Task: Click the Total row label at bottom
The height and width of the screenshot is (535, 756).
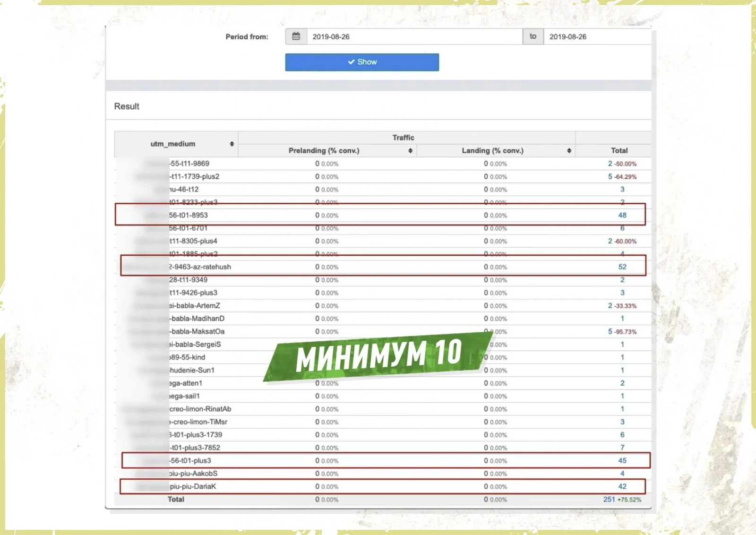Action: 176,499
